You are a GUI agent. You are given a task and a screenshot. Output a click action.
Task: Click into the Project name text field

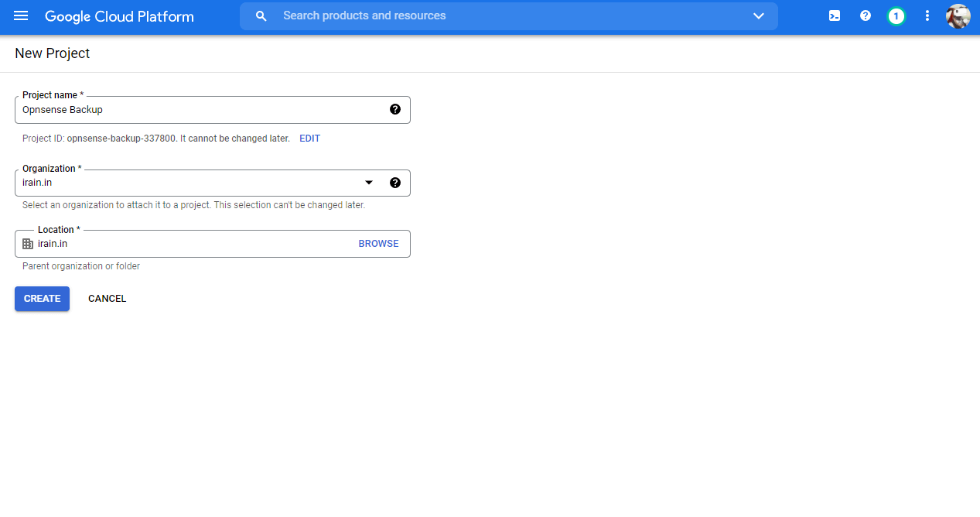coord(201,110)
